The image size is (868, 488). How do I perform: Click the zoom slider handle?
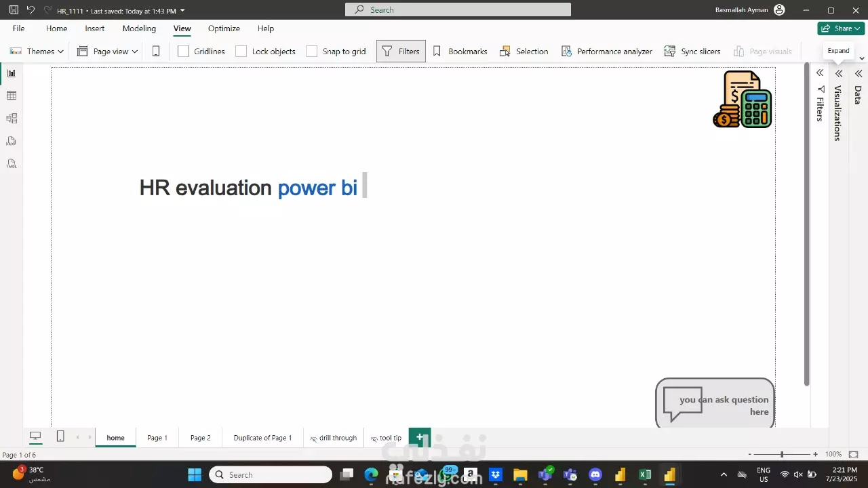click(782, 454)
